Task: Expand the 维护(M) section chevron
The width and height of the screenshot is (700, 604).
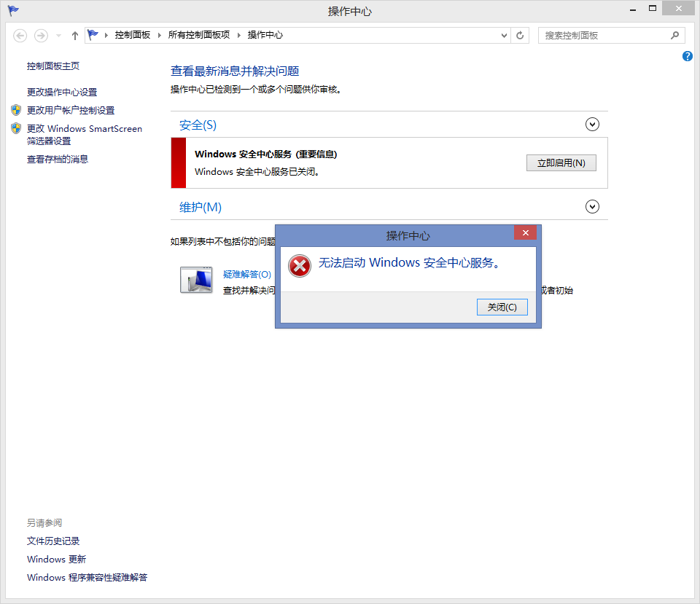Action: 592,206
